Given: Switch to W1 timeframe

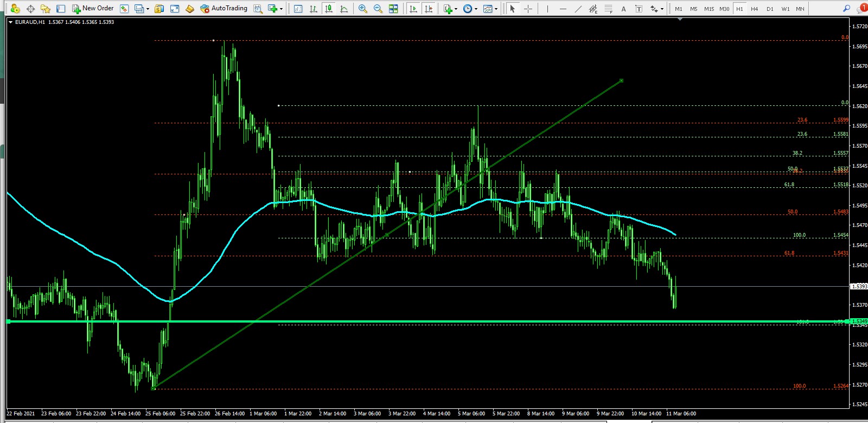Looking at the screenshot, I should [x=785, y=9].
